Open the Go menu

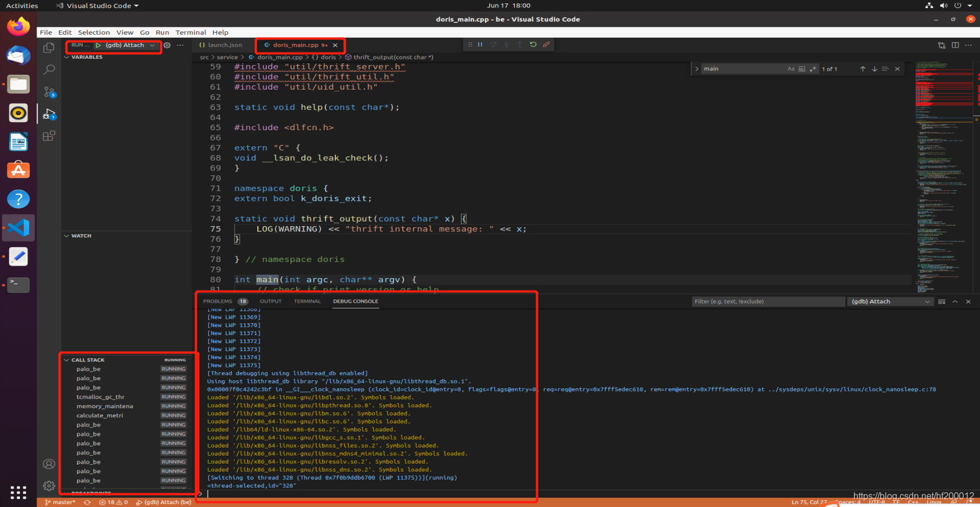(x=144, y=33)
